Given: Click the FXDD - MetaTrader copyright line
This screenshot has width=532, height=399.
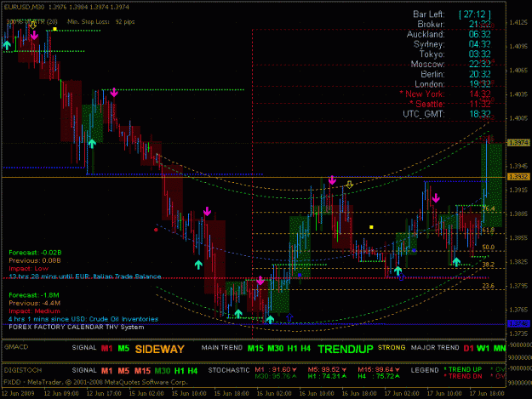Looking at the screenshot, I should pos(95,382).
